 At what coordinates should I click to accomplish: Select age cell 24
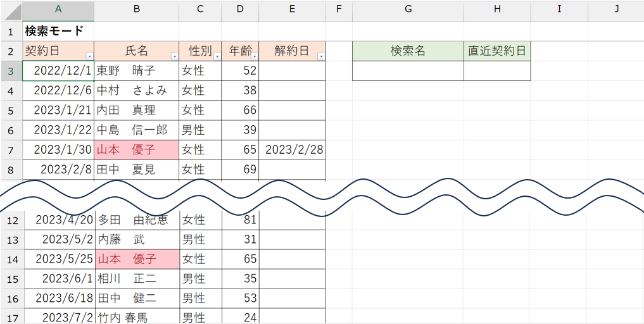pos(241,316)
